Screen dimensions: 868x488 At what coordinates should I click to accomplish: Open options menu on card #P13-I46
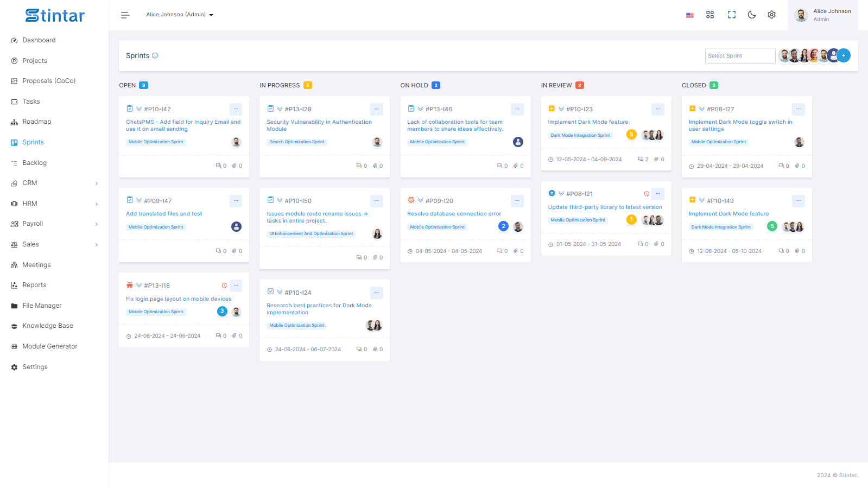pyautogui.click(x=517, y=109)
